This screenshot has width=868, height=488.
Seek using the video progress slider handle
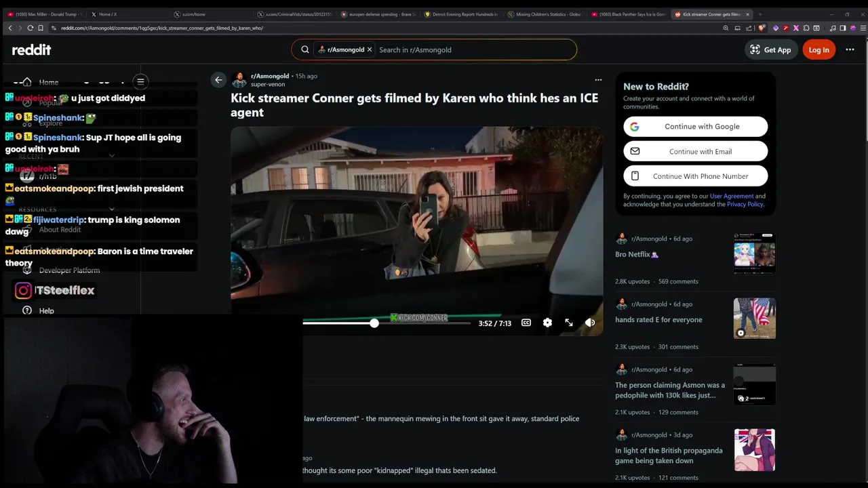click(x=374, y=323)
